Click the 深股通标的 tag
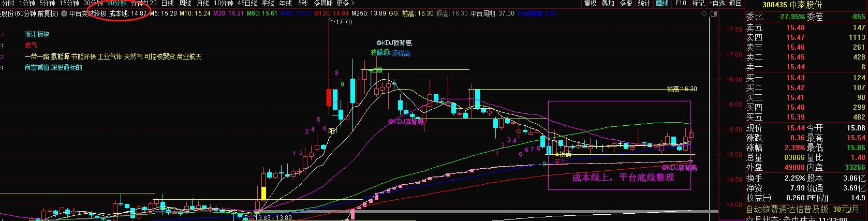 coord(66,67)
